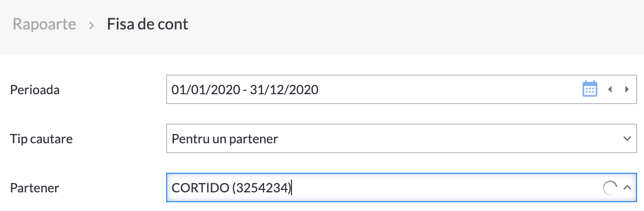
Task: Advance to next period with right arrow
Action: coord(626,89)
